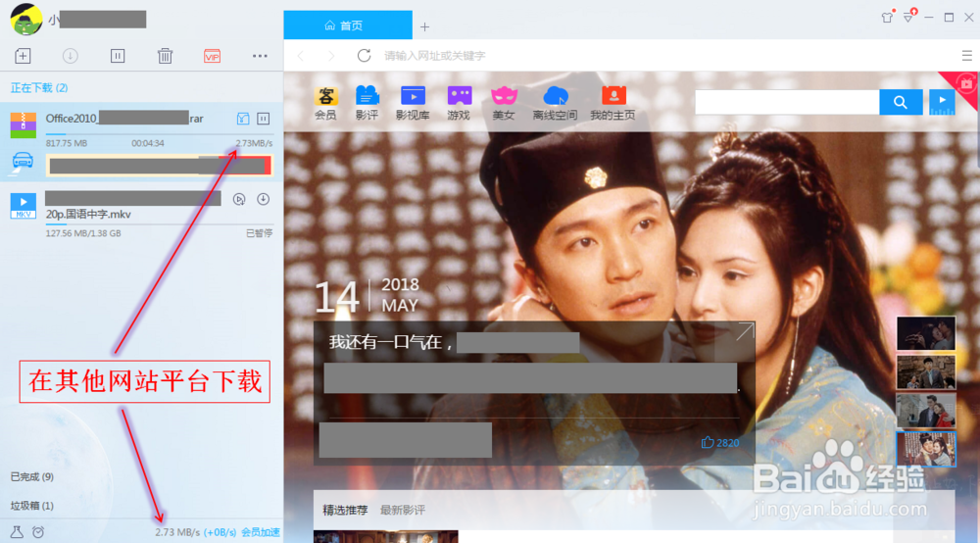Open the 正在下载 (2) list
This screenshot has width=980, height=543.
[x=39, y=88]
